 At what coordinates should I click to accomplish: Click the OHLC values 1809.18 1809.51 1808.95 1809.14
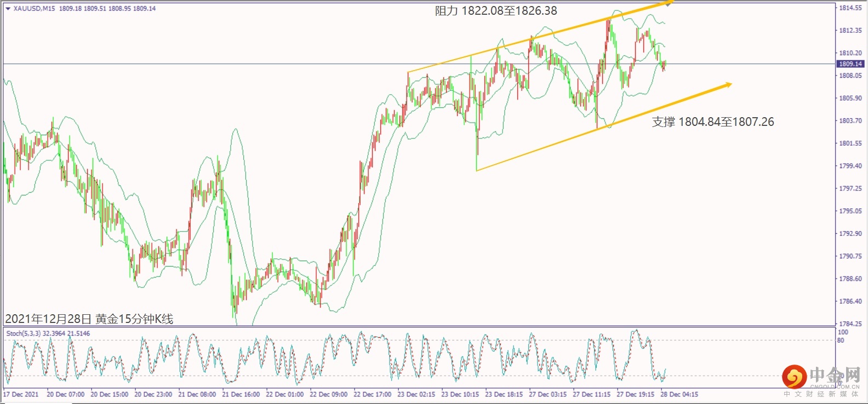107,9
